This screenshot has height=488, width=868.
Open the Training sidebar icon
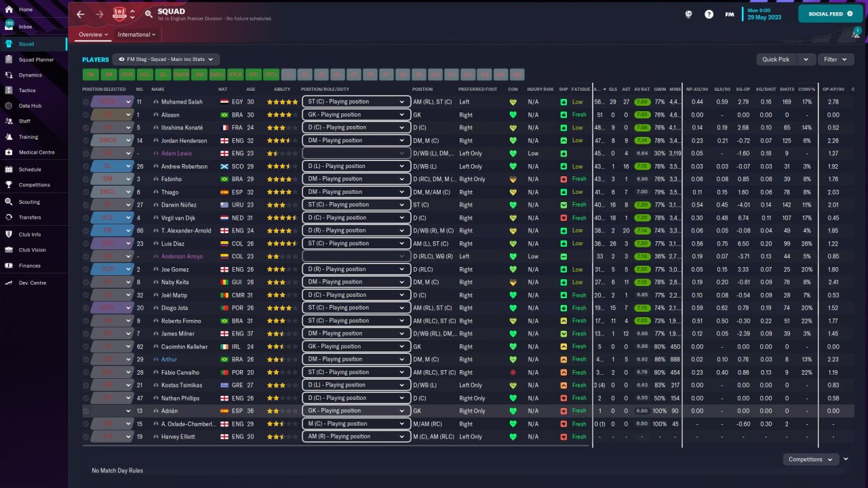(9, 137)
